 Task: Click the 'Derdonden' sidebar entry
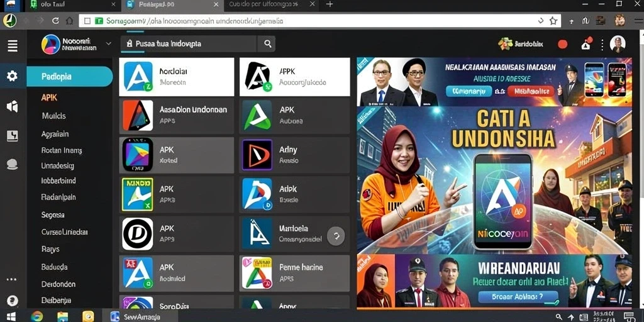pos(58,284)
